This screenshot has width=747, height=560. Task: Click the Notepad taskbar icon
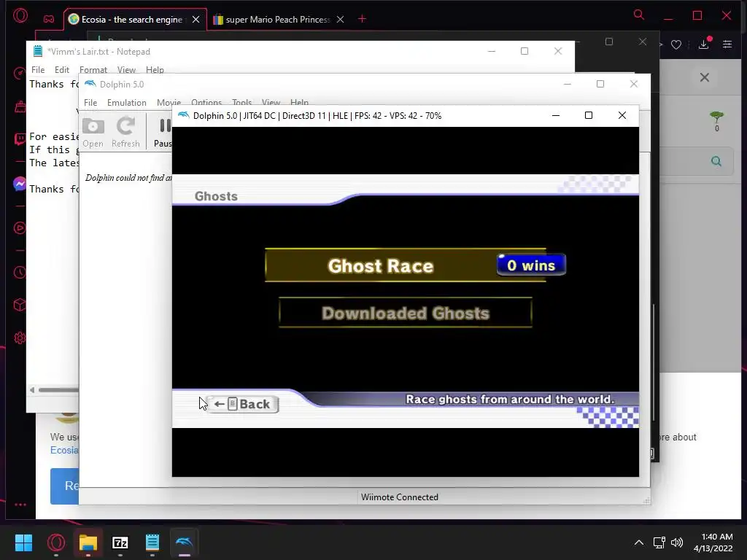[152, 542]
